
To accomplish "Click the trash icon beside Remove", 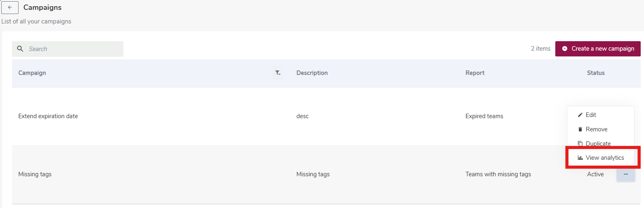I will (x=580, y=129).
